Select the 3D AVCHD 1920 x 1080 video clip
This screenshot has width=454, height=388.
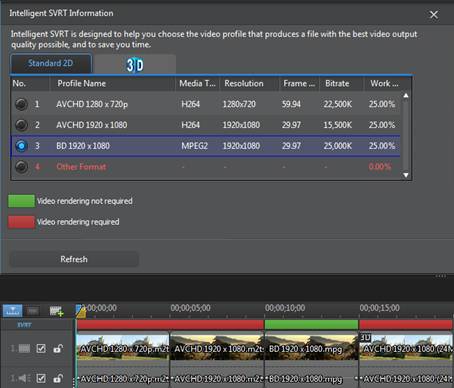[406, 347]
